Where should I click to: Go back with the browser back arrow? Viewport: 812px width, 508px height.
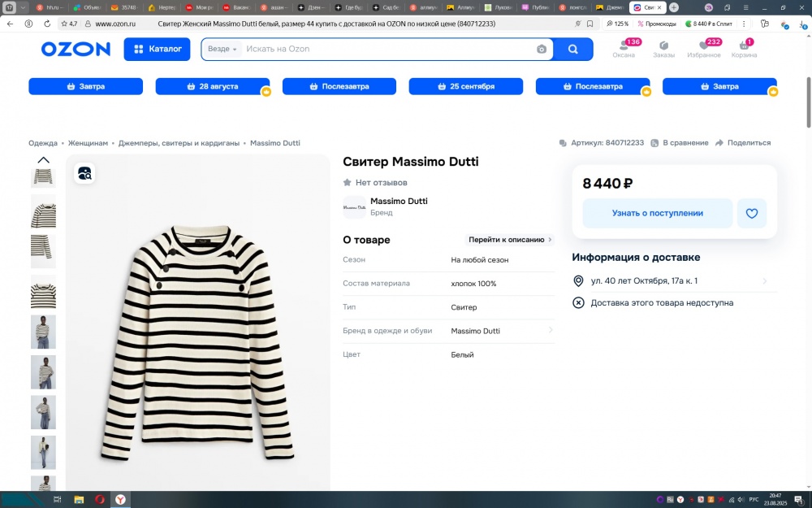10,24
